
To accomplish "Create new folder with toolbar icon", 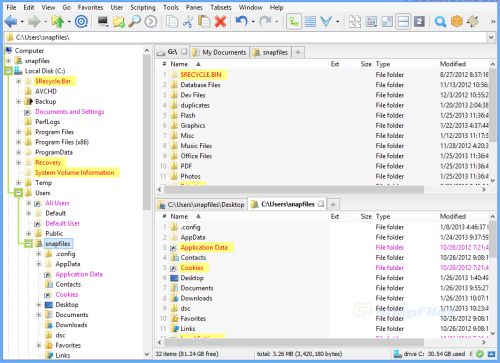I will tap(119, 22).
